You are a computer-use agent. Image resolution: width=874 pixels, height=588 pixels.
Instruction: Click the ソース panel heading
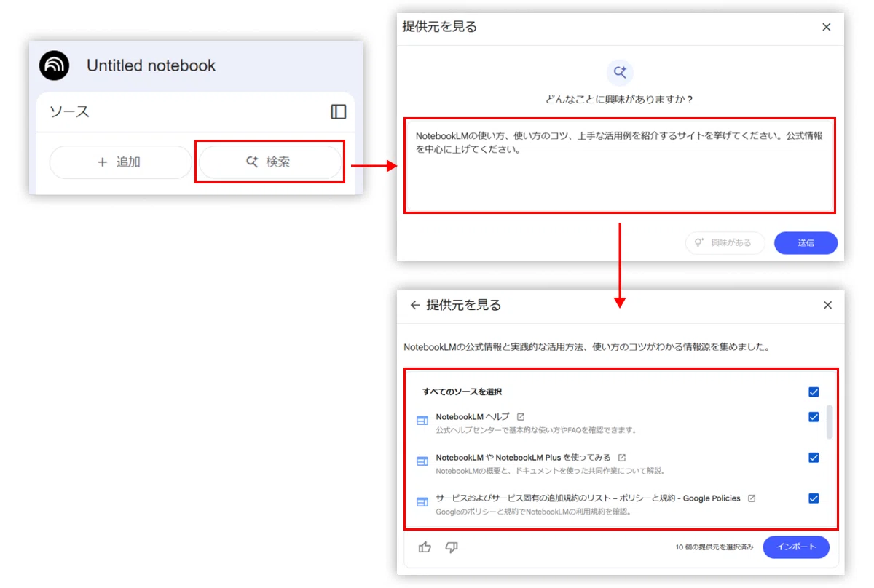click(69, 111)
